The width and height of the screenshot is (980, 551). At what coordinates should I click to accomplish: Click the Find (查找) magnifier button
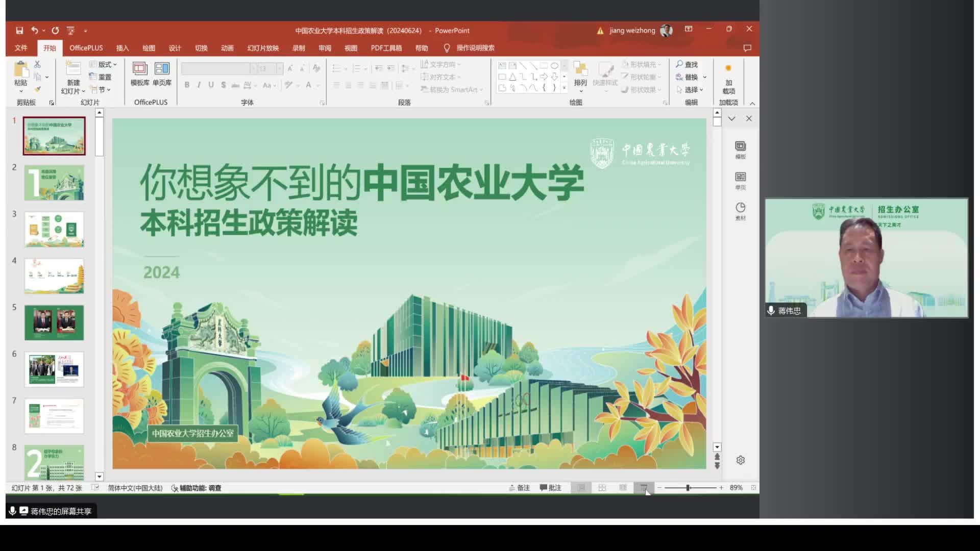[x=687, y=64]
